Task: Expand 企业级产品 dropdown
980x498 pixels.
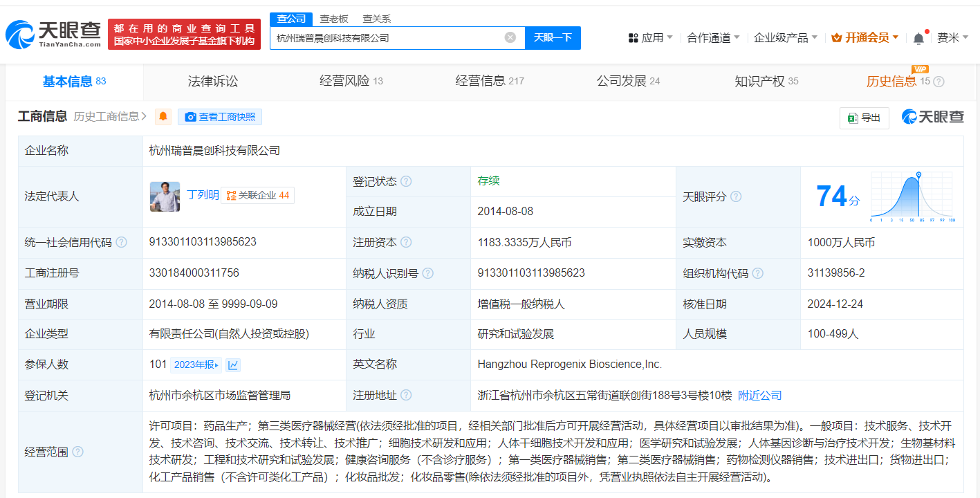Action: 785,38
